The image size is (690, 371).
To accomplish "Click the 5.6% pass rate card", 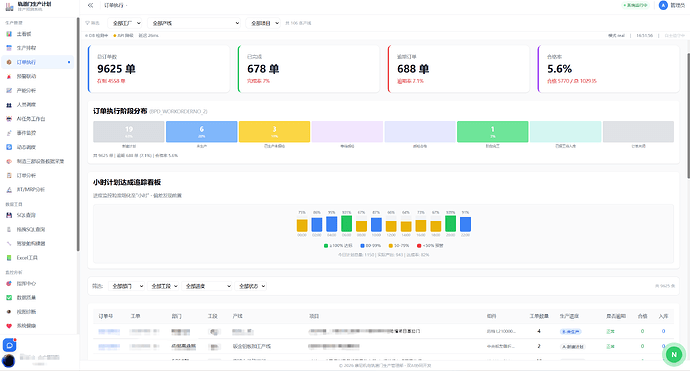I will 609,69.
